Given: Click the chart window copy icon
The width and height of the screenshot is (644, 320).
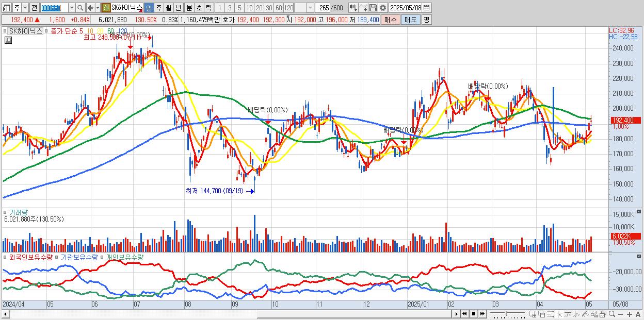Looking at the screenshot, I should point(603,314).
